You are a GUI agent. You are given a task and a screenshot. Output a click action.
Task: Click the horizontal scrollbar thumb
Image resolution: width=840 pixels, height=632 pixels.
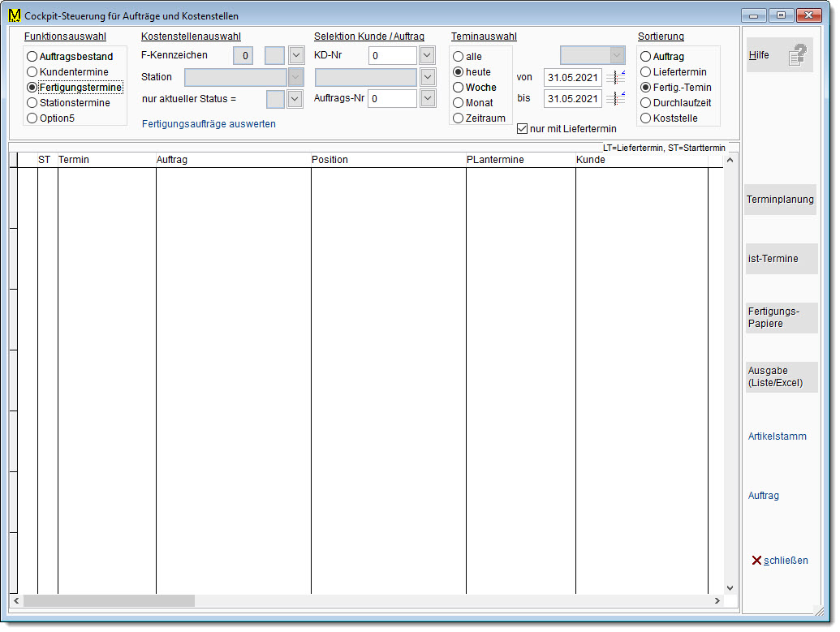click(109, 601)
